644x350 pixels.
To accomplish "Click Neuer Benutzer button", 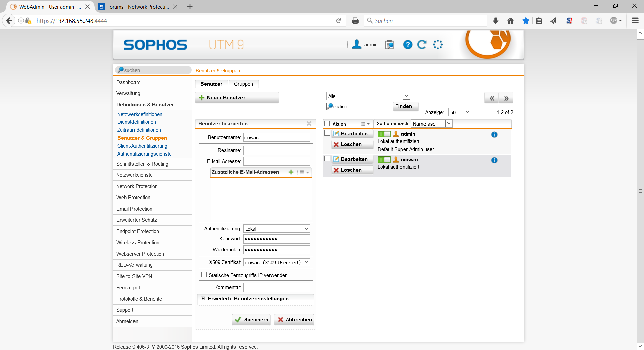I will [237, 98].
